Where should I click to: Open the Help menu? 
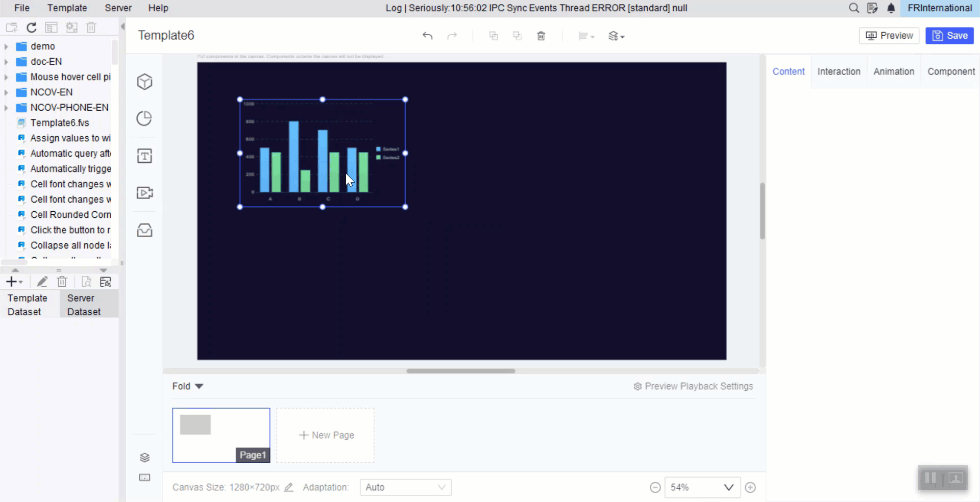click(x=158, y=8)
